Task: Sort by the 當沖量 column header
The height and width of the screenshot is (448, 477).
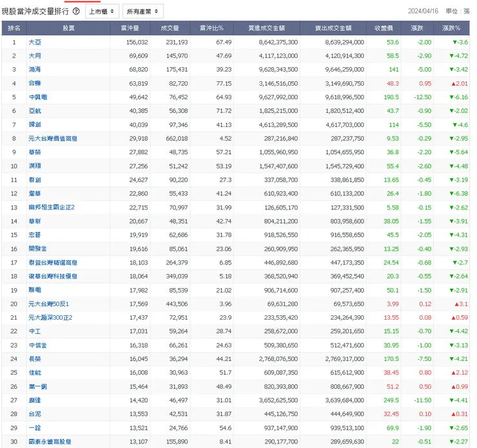Action: coord(130,28)
